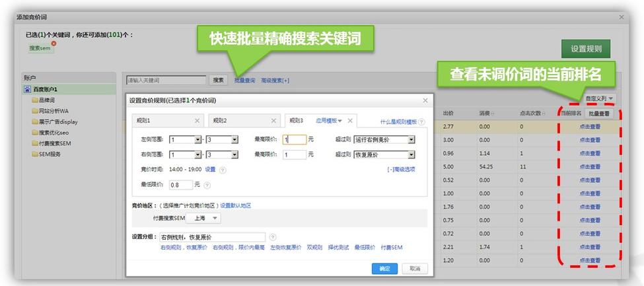Focus 最高限价 field in 左侧范围 row
The width and height of the screenshot is (644, 286).
click(295, 140)
